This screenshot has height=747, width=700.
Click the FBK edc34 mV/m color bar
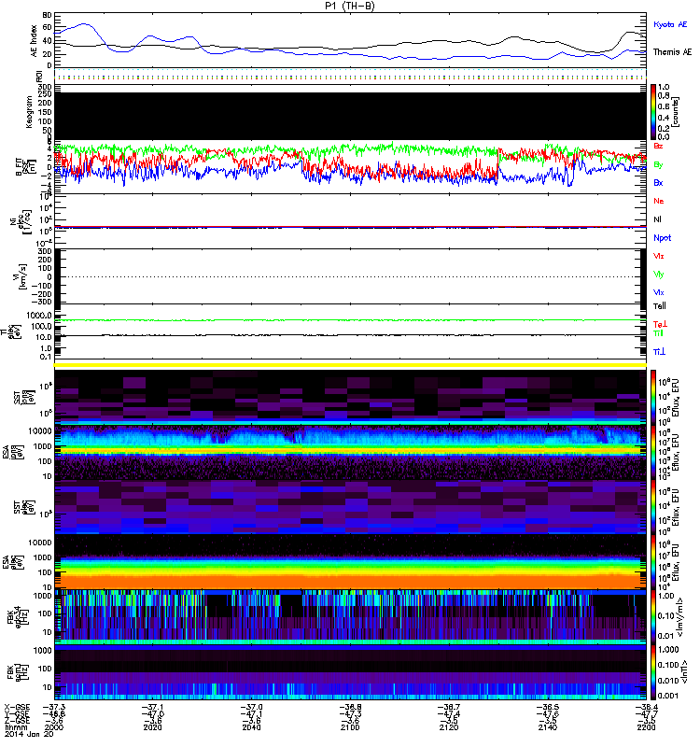pyautogui.click(x=654, y=617)
